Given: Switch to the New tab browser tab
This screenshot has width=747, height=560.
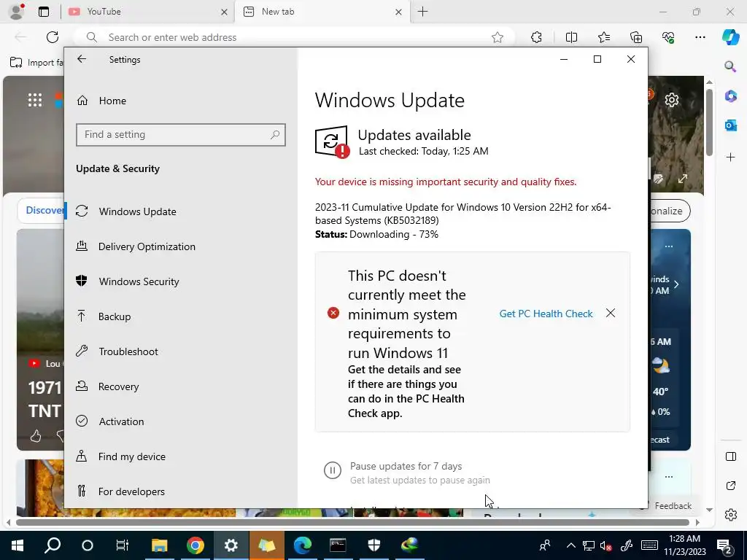Looking at the screenshot, I should pos(322,12).
